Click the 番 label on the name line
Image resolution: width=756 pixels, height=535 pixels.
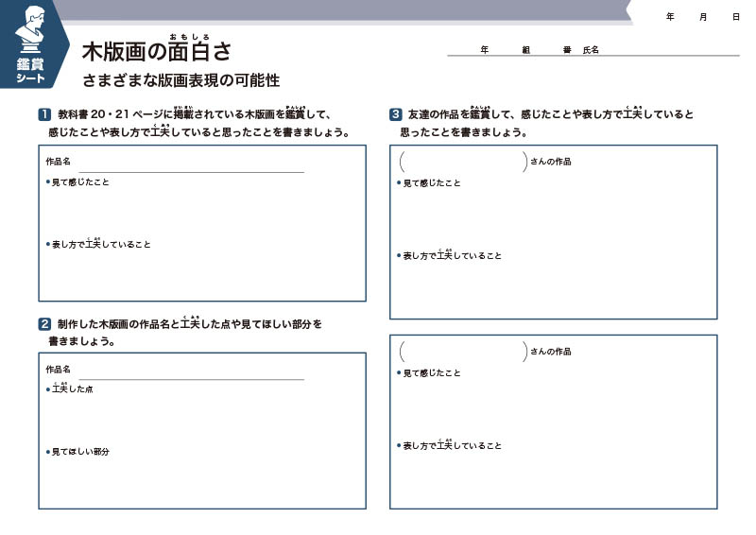(x=567, y=50)
